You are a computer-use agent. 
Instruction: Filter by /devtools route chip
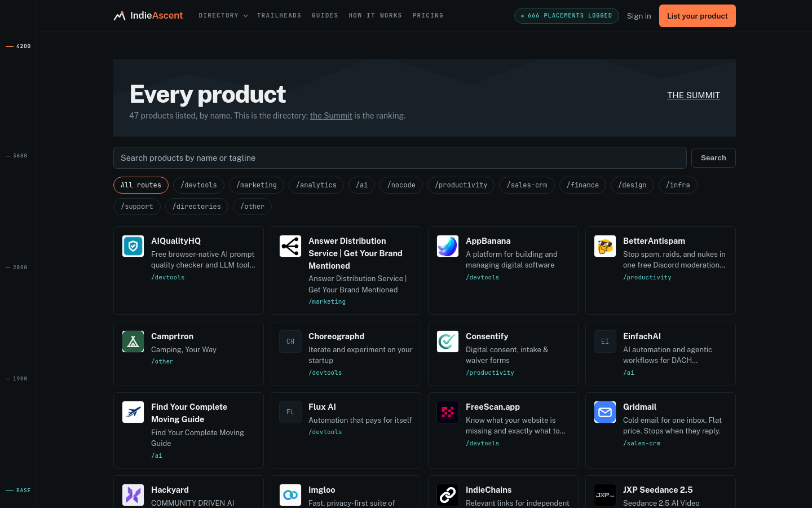click(x=198, y=185)
